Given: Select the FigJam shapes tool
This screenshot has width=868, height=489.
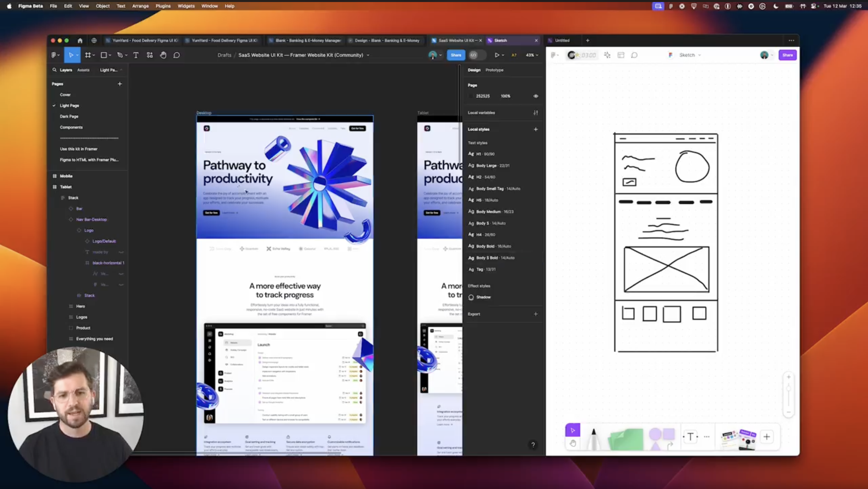Looking at the screenshot, I should (662, 438).
